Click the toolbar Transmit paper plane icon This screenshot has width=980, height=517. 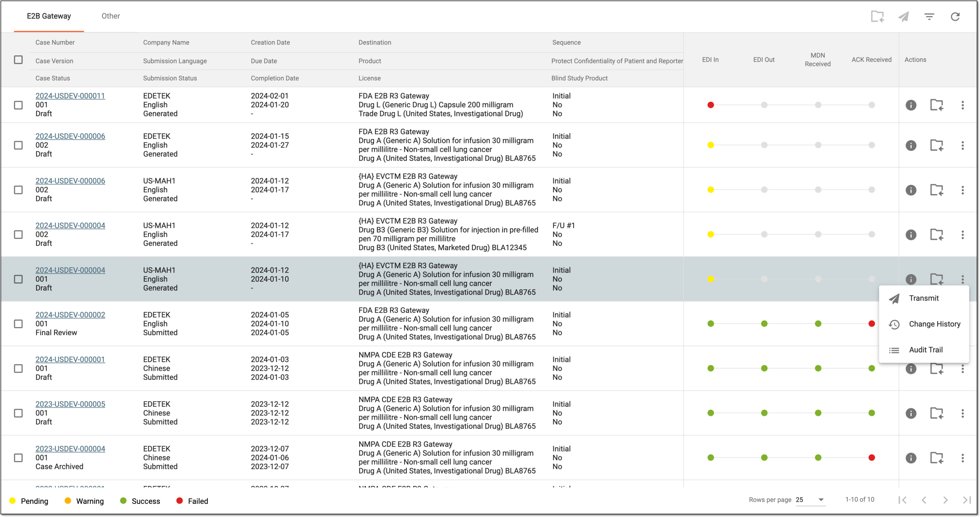904,16
